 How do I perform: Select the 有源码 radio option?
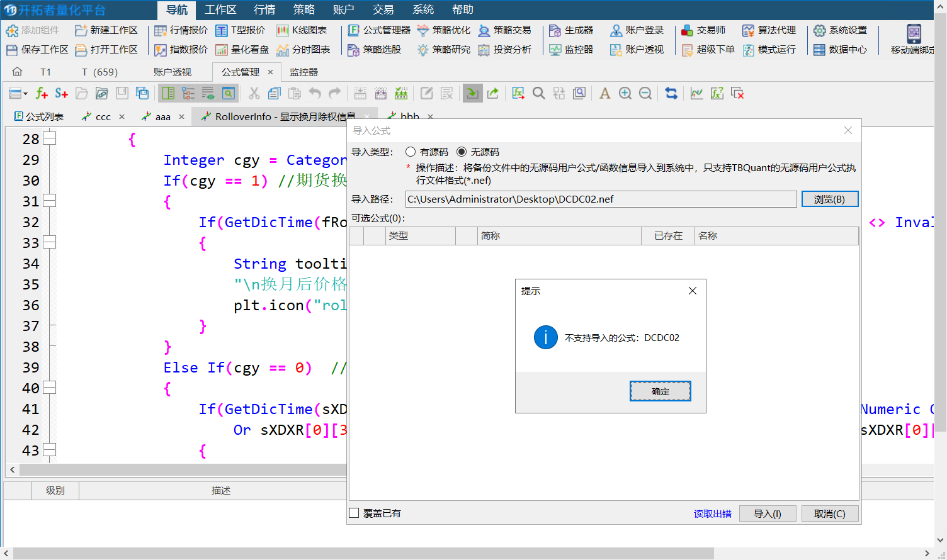[411, 152]
